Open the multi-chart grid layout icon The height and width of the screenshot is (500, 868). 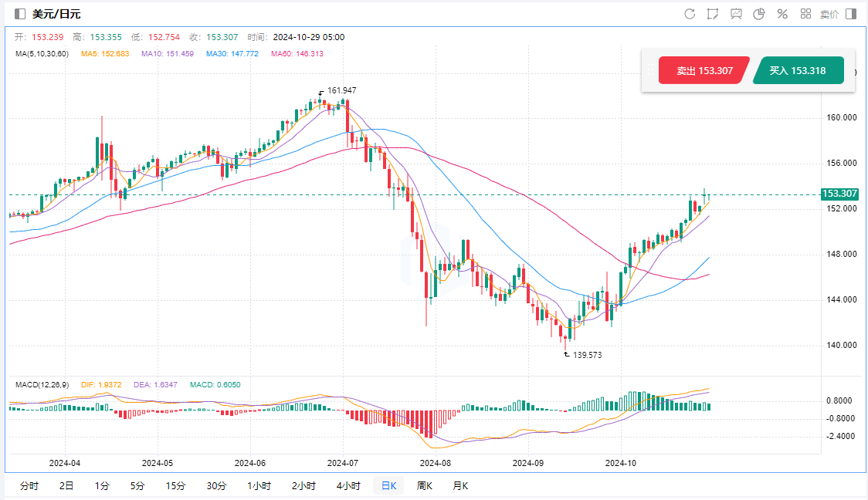coord(805,14)
